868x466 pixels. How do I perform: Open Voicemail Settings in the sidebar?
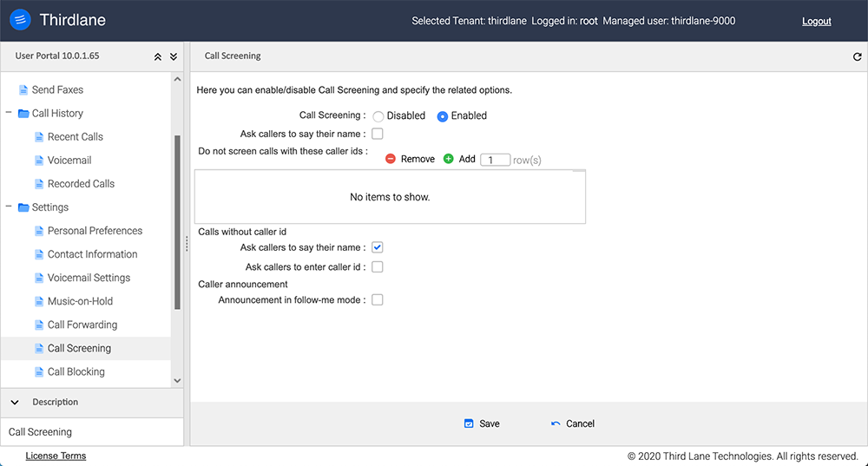point(89,278)
